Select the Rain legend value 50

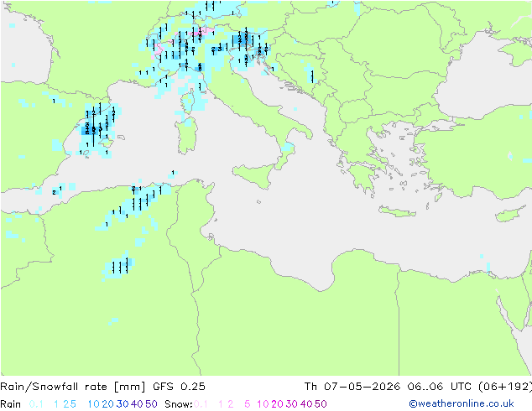click(151, 404)
